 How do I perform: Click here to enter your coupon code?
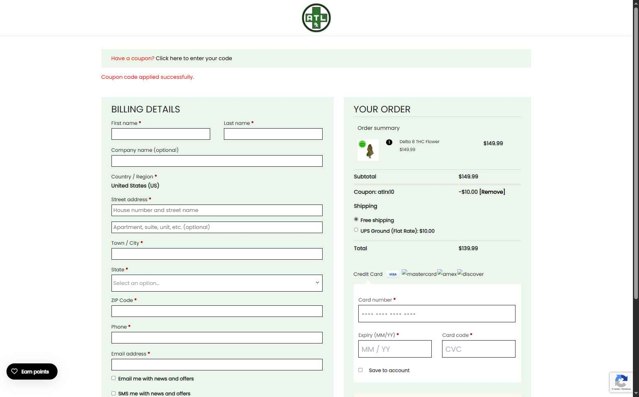click(x=194, y=58)
